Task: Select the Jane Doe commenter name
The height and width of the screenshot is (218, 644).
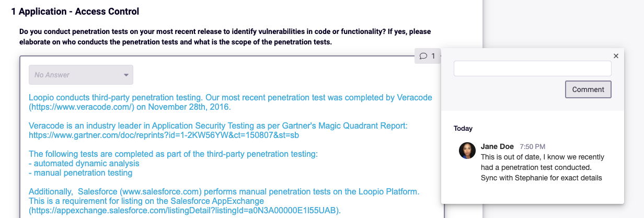Action: (497, 146)
